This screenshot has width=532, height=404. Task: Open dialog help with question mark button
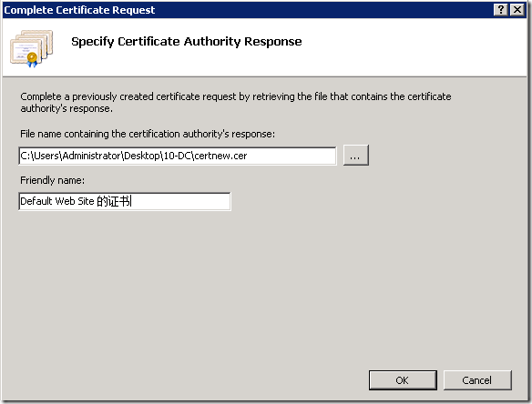(501, 9)
